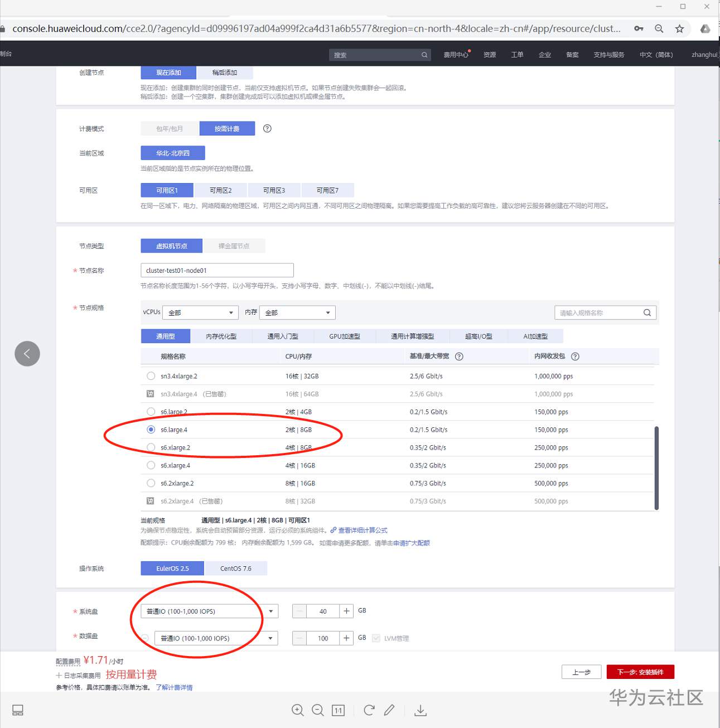The height and width of the screenshot is (728, 720).
Task: Click the 上一步 button
Action: [x=582, y=672]
